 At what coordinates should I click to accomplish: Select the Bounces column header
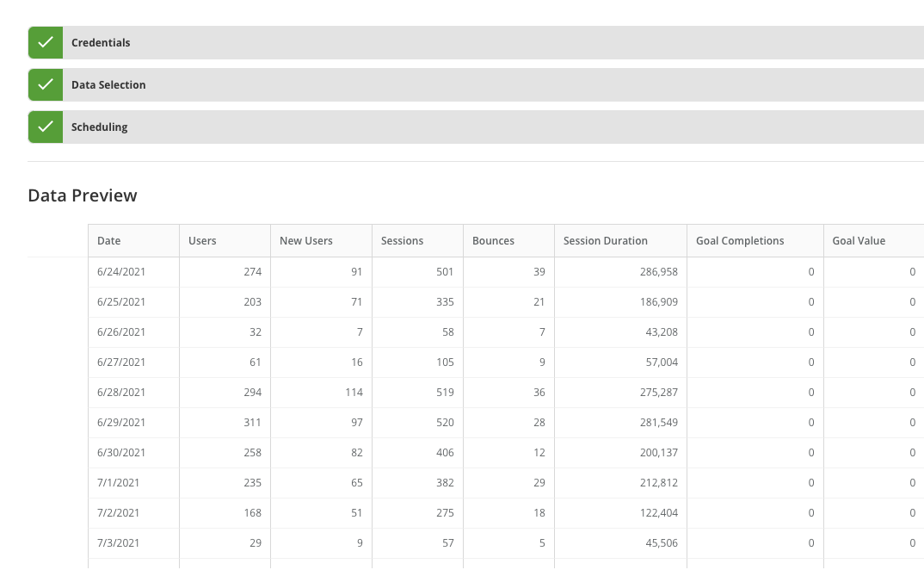tap(493, 241)
